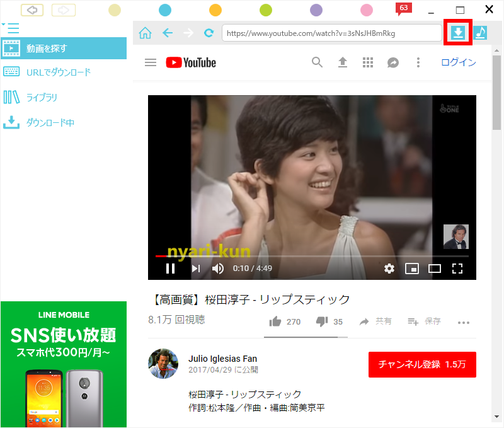
Task: Share the video via 共有
Action: point(375,321)
